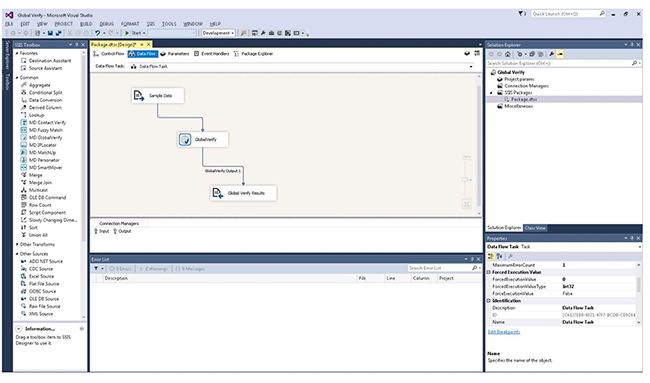Open the Package Explorer tab
This screenshot has width=650, height=383.
tap(253, 54)
